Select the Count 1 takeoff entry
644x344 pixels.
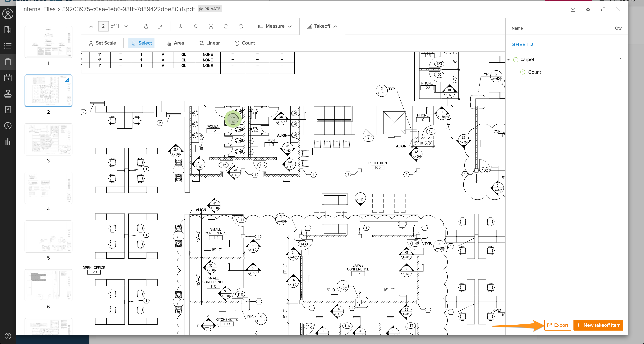[x=536, y=72]
